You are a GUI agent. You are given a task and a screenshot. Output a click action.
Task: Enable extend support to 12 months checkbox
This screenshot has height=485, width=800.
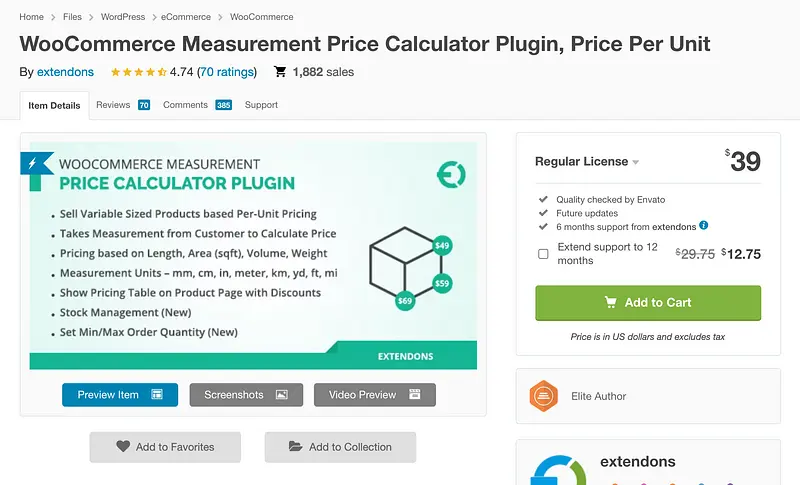point(543,254)
